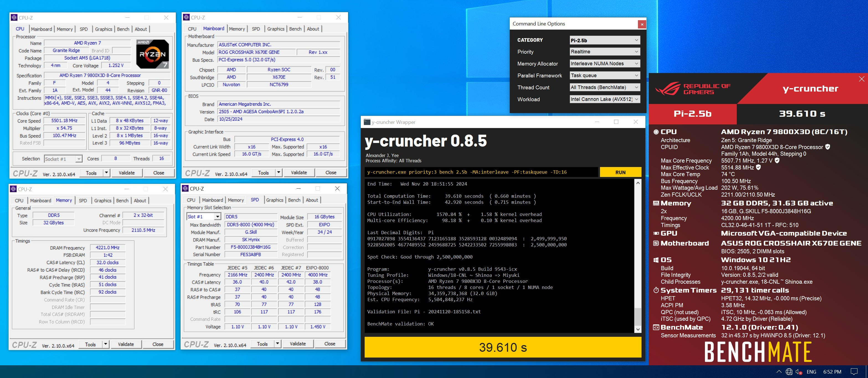Image resolution: width=868 pixels, height=378 pixels.
Task: Select CPU tab in Memory CPU-Z window
Action: [19, 200]
